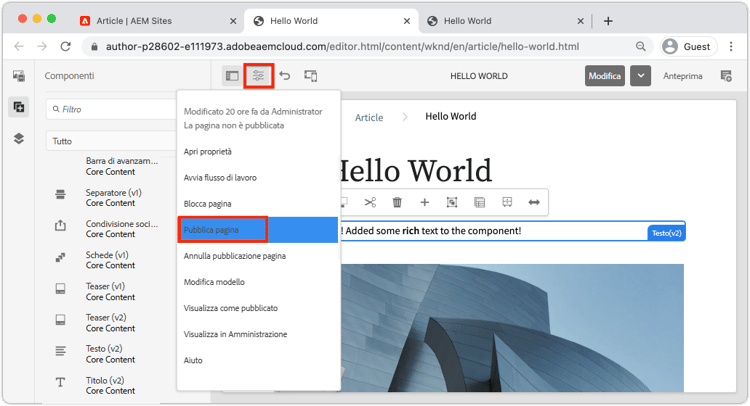Select the Schede (v1) component icon
This screenshot has width=750, height=406.
[x=60, y=257]
